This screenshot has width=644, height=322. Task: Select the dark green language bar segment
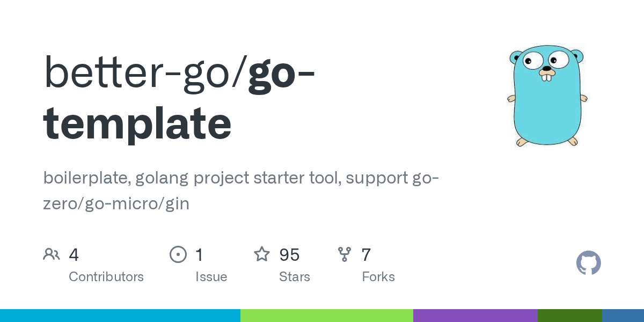tap(570, 316)
